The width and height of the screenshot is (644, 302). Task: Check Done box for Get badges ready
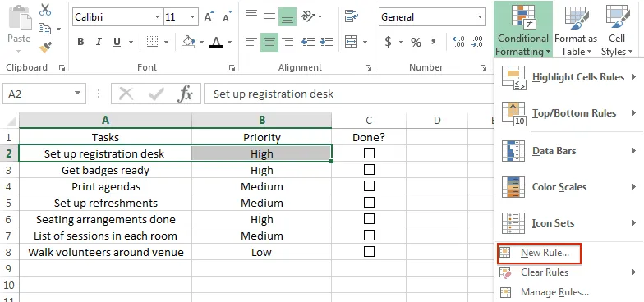coord(370,169)
